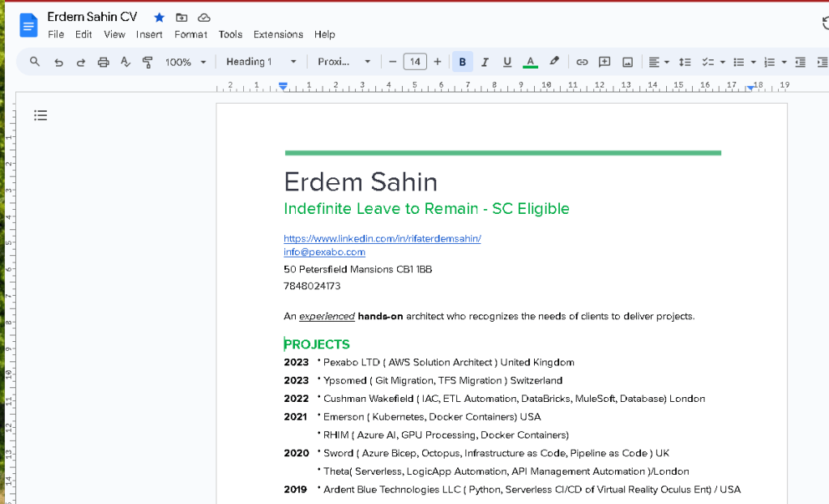Viewport: 829px width, 504px height.
Task: Click the font size 14 field
Action: click(415, 62)
